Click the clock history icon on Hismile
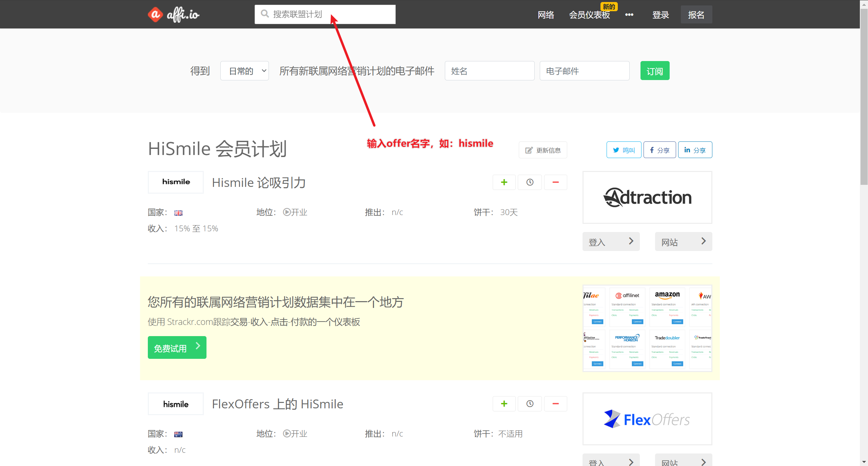Viewport: 868px width, 466px height. point(530,182)
